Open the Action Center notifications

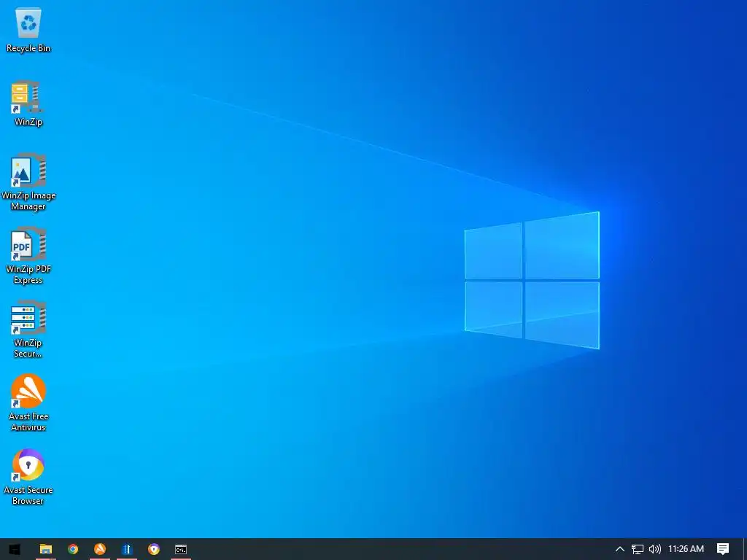pyautogui.click(x=723, y=549)
